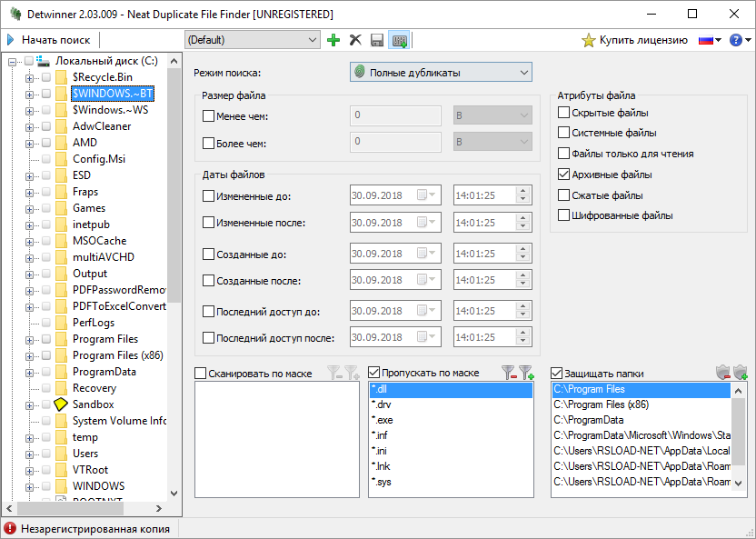Viewport: 756px width, 539px height.
Task: Expand the Program Files (x86) folder node
Action: [29, 357]
